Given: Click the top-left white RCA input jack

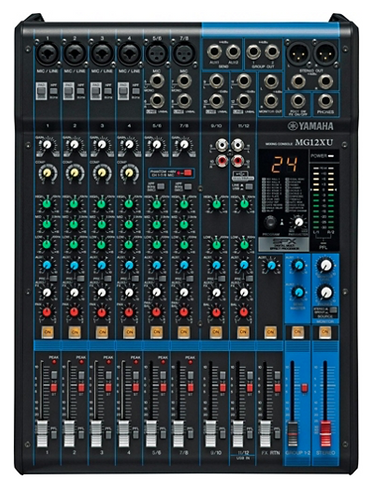Looking at the screenshot, I should tap(221, 145).
